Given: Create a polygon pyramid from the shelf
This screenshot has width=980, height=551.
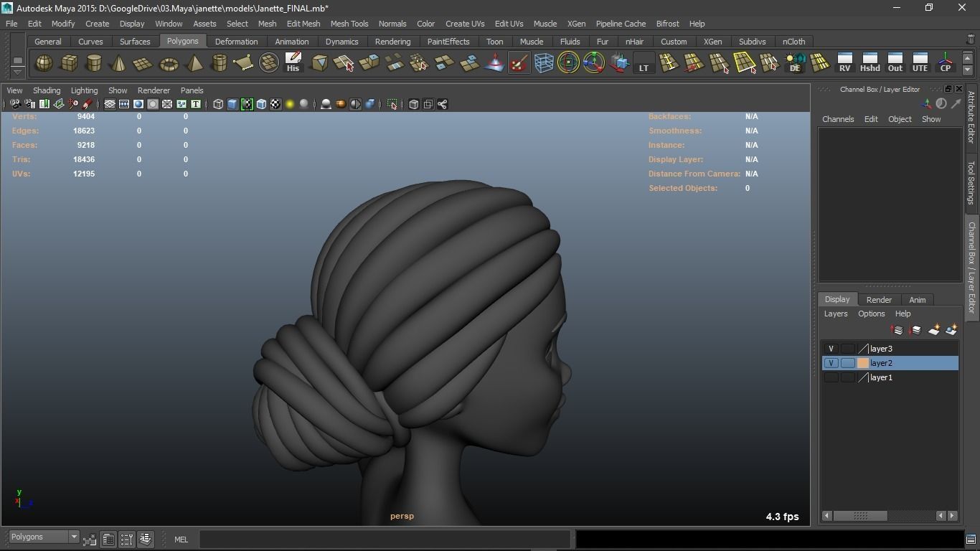Looking at the screenshot, I should [194, 63].
